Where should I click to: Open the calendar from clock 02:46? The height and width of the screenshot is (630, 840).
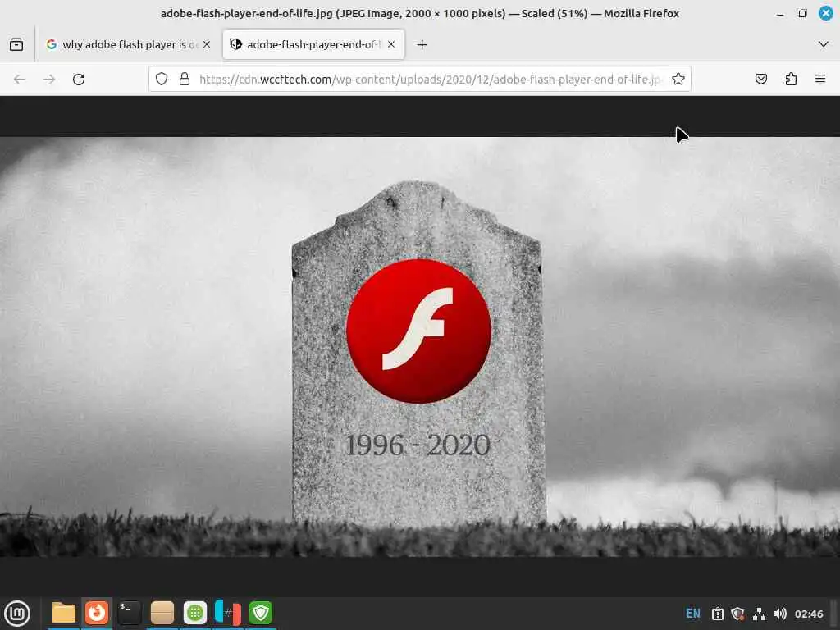(809, 614)
